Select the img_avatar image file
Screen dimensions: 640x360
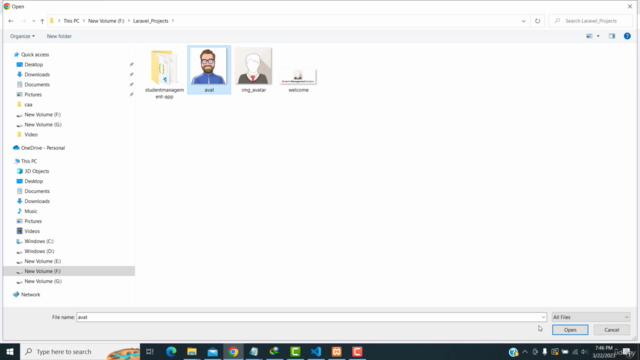point(253,70)
